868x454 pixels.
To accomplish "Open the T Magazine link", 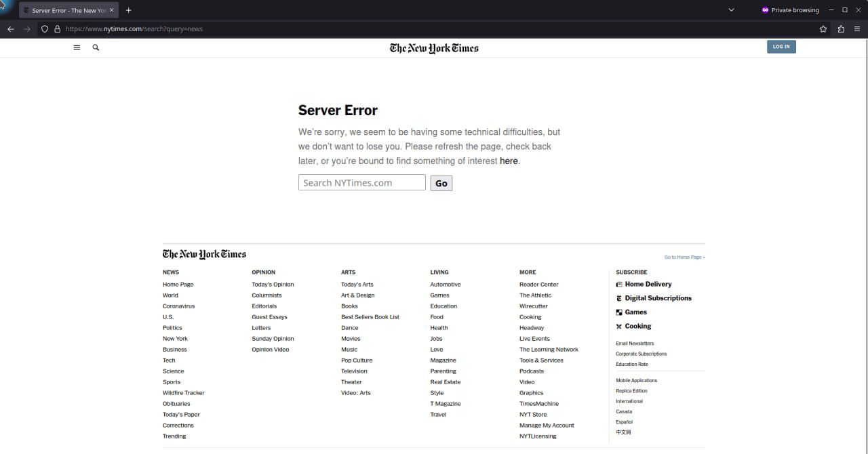I will (446, 404).
